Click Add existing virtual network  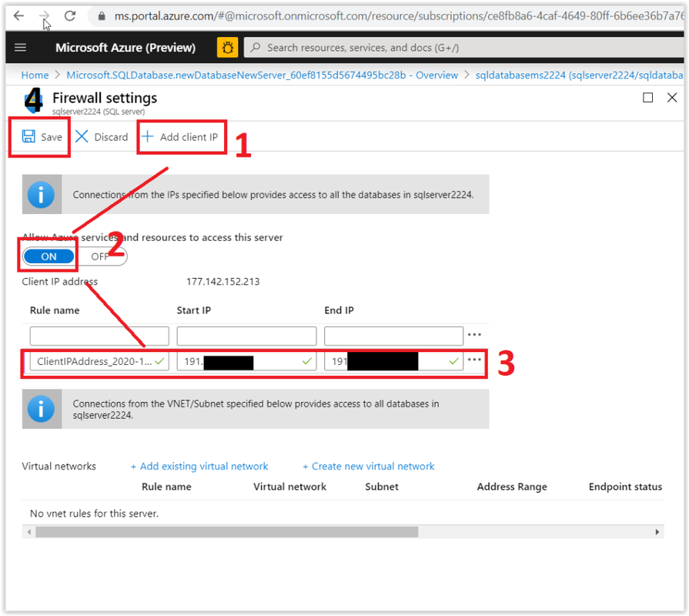coord(199,466)
